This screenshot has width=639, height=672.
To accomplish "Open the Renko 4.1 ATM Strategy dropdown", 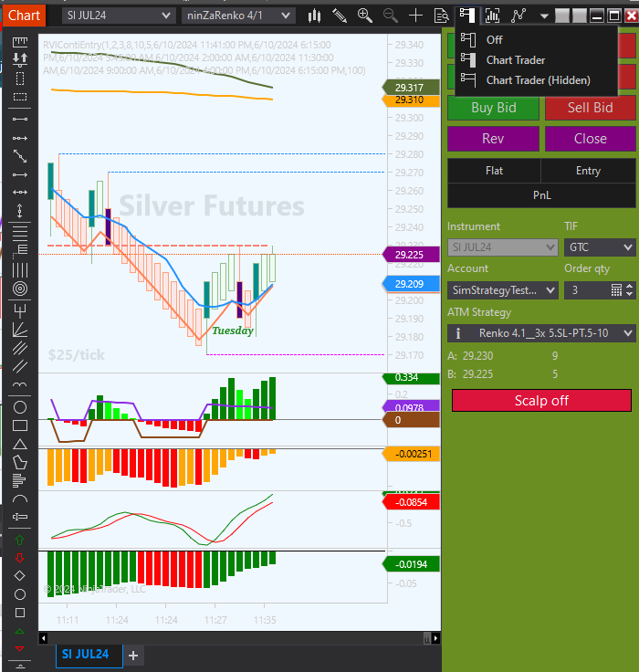I will tap(541, 333).
